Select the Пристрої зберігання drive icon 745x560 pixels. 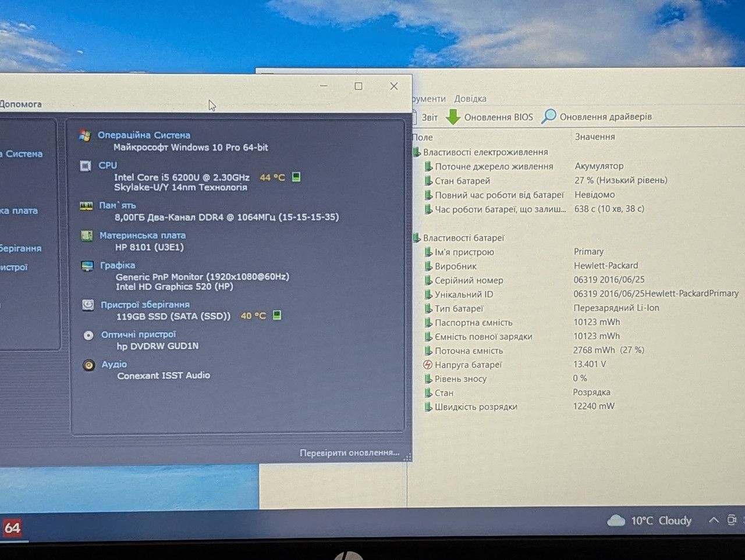[x=88, y=305]
